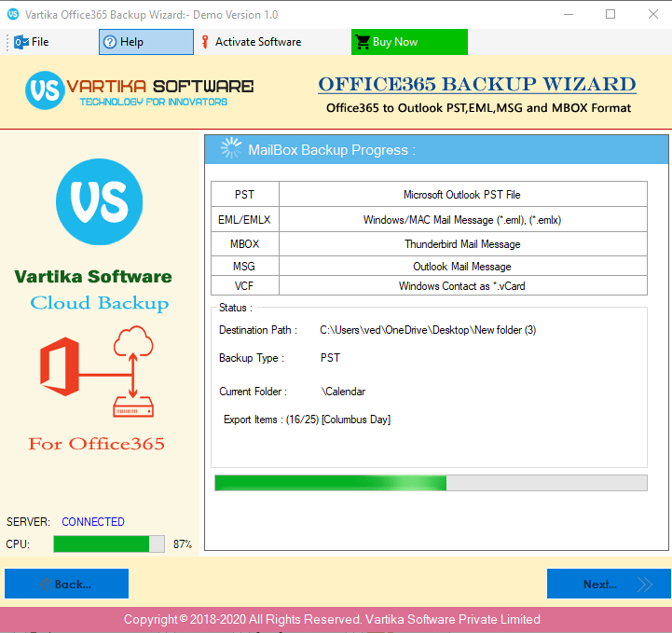Click the destination path value
The image size is (672, 633).
(x=428, y=330)
